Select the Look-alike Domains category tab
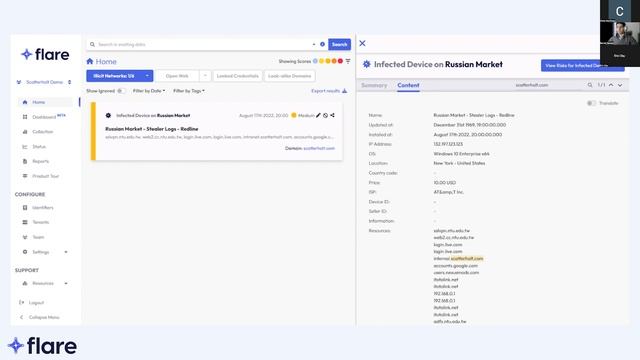Viewport: 640px width, 360px height. tap(290, 76)
